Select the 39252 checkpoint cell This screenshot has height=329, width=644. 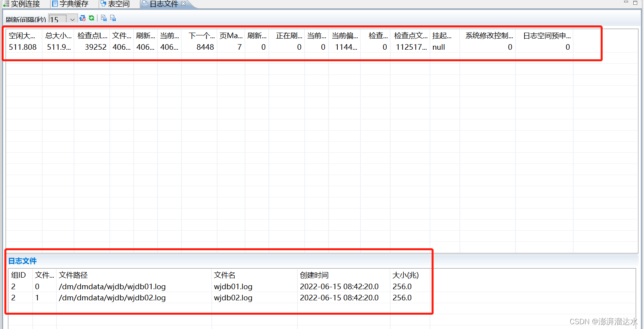(x=95, y=47)
